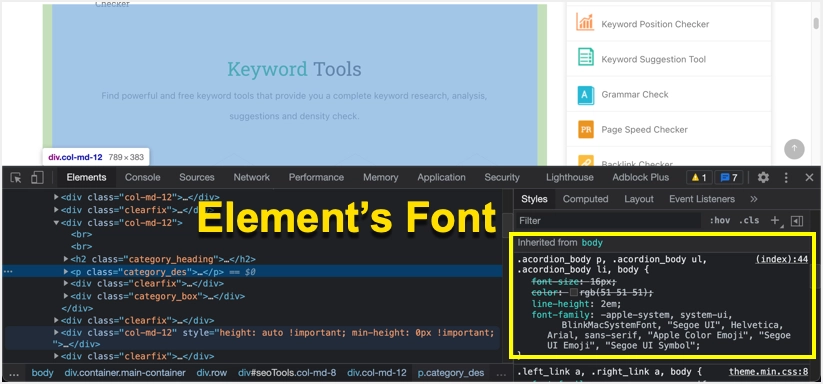823x384 pixels.
Task: Open the Adblock Plus tab
Action: 640,177
